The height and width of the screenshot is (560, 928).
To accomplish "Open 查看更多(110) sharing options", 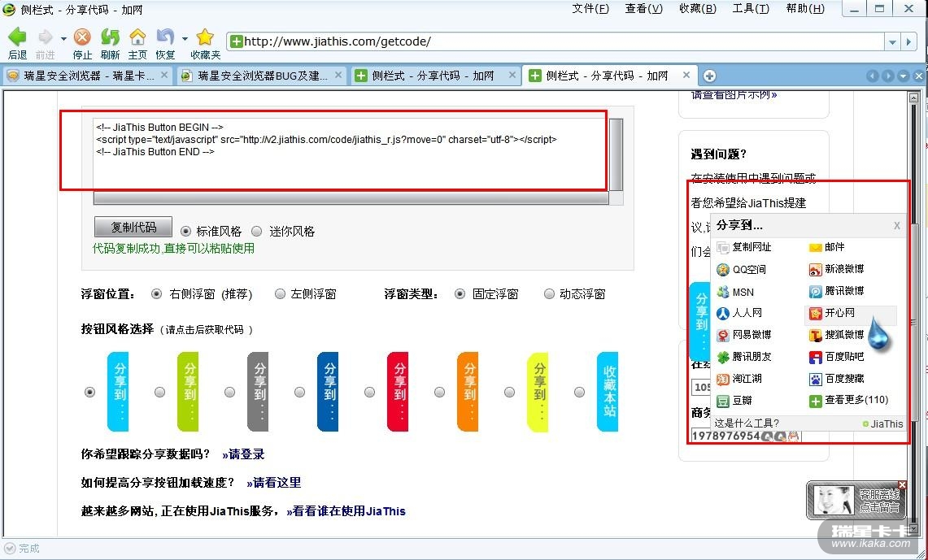I will (x=848, y=401).
